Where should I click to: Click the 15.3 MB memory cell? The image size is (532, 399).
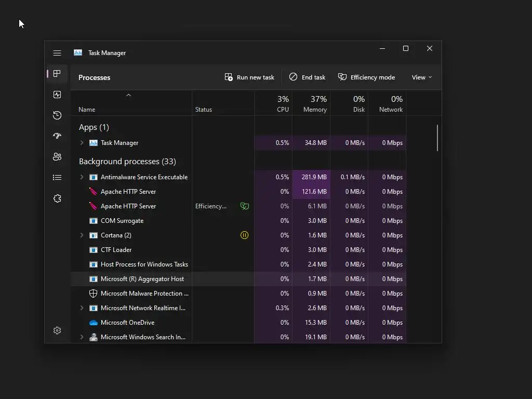(x=311, y=323)
